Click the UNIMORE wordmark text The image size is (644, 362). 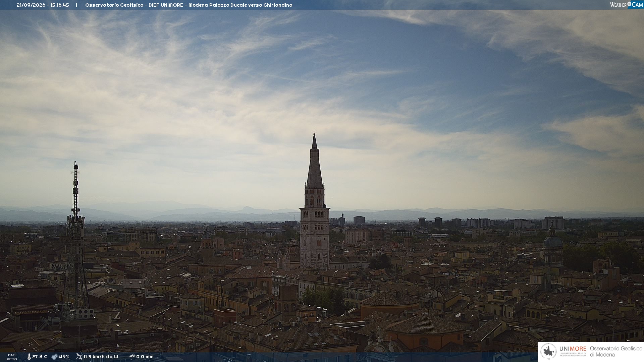573,349
